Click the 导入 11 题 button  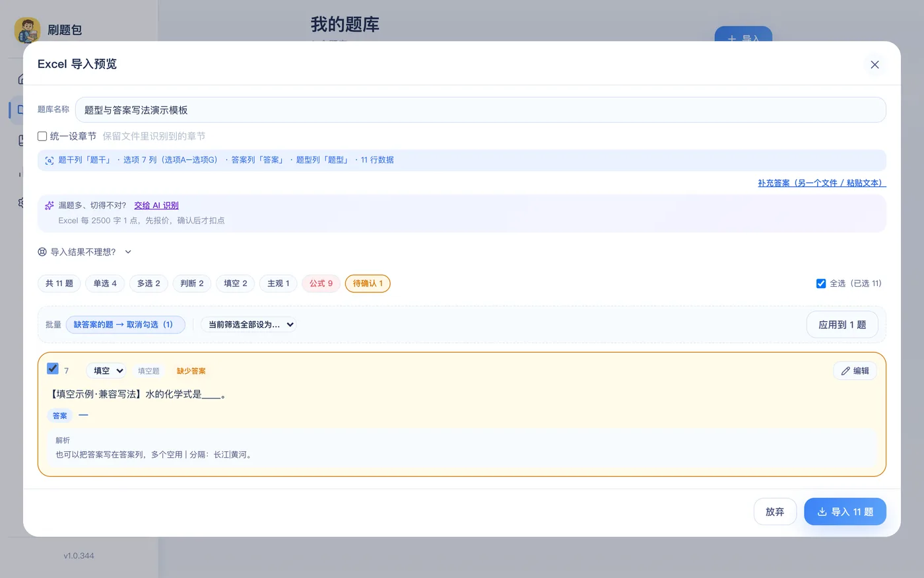(845, 512)
